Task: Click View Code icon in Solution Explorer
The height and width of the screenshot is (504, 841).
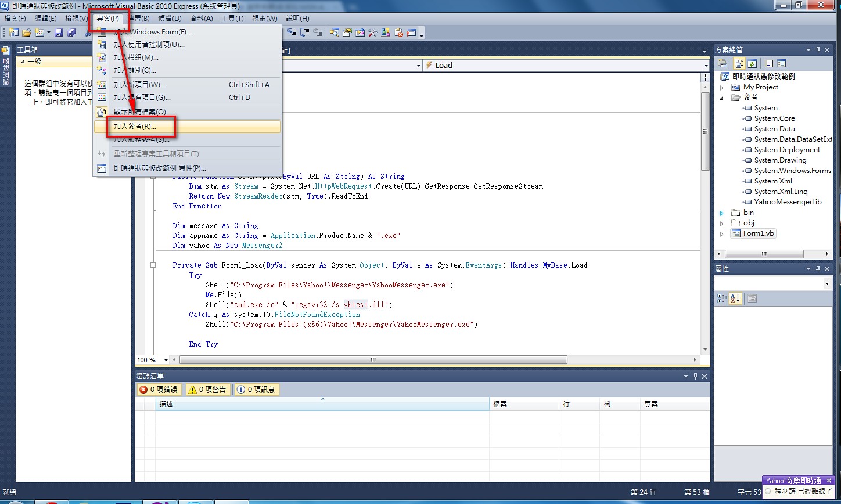Action: click(x=769, y=63)
